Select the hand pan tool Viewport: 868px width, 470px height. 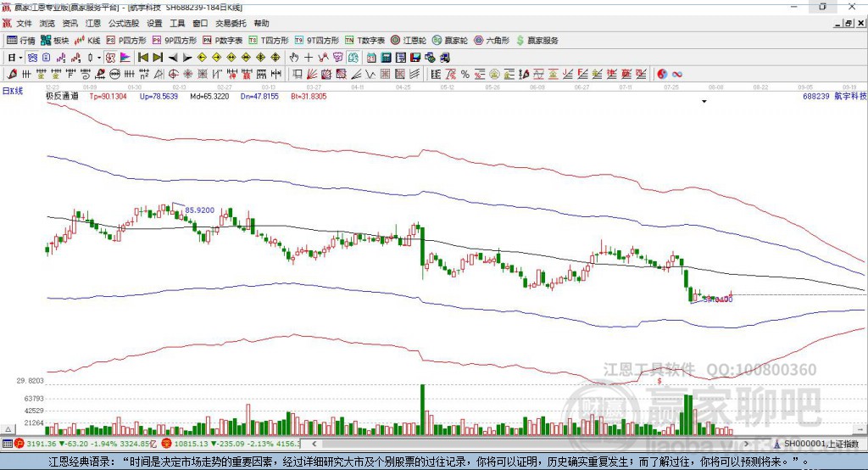pos(294,57)
